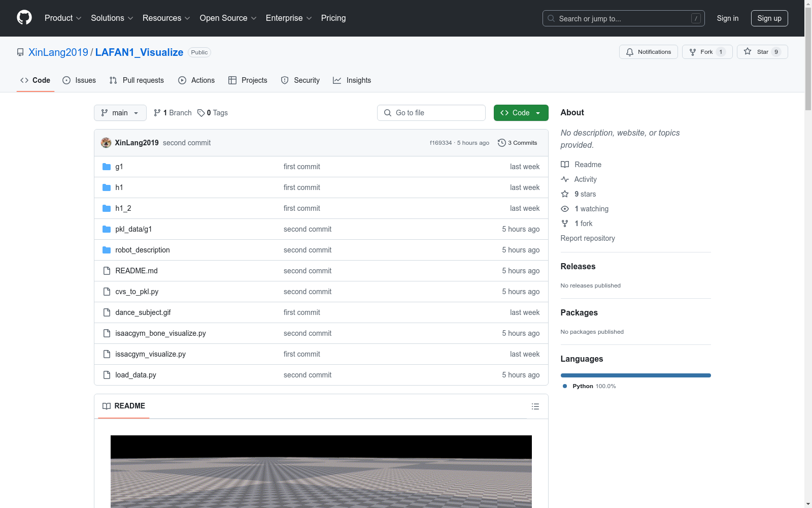The width and height of the screenshot is (812, 508).
Task: Open the Pricing link
Action: coord(333,18)
